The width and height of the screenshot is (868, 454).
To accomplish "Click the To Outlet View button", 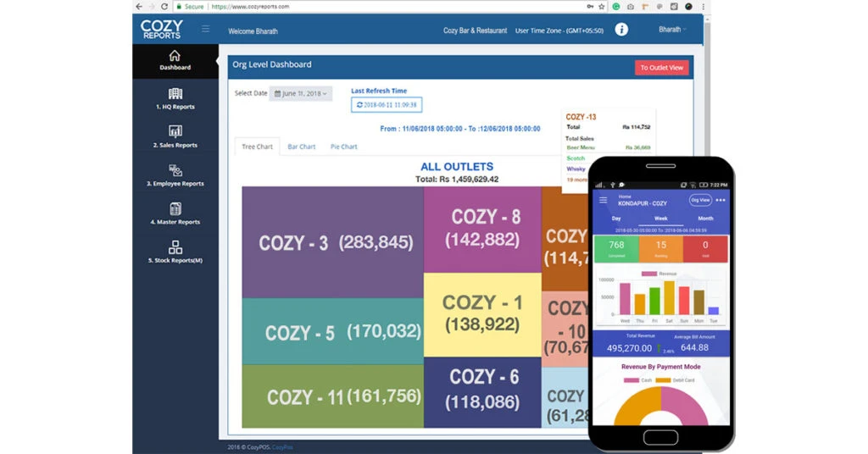I will click(x=661, y=68).
